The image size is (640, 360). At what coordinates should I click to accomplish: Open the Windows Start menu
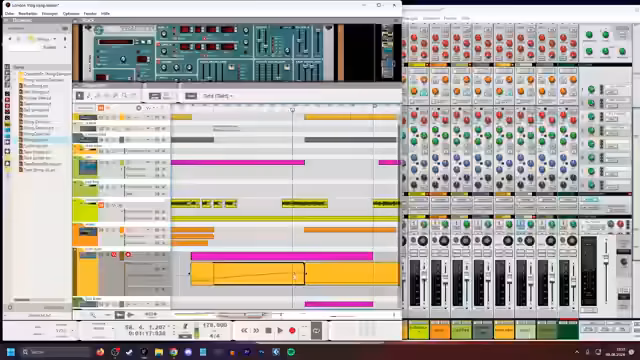tap(11, 352)
